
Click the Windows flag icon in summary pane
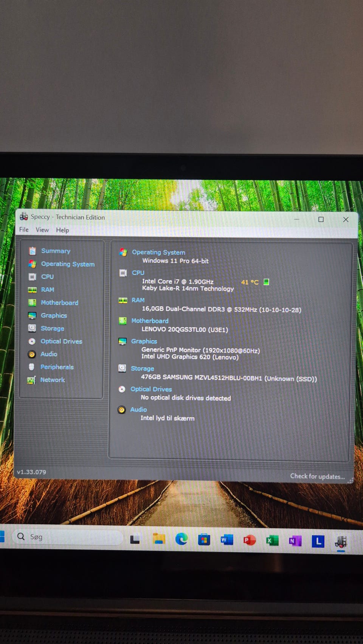[x=123, y=252]
